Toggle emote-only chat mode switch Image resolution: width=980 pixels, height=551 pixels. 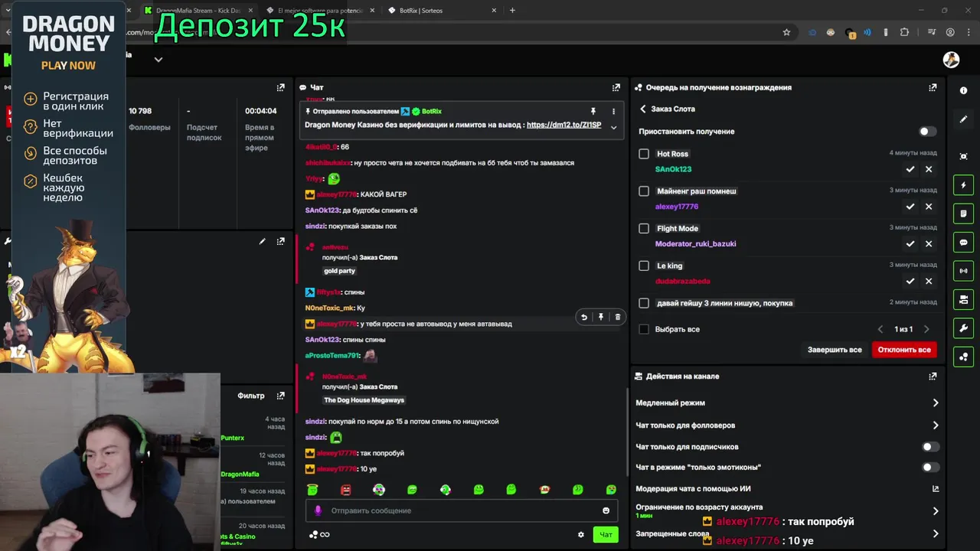tap(929, 467)
